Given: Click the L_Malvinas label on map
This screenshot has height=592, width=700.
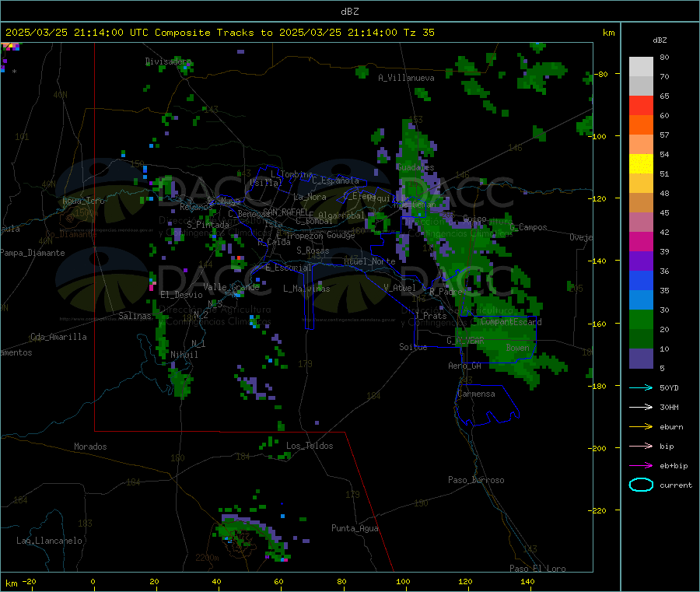Looking at the screenshot, I should 306,289.
